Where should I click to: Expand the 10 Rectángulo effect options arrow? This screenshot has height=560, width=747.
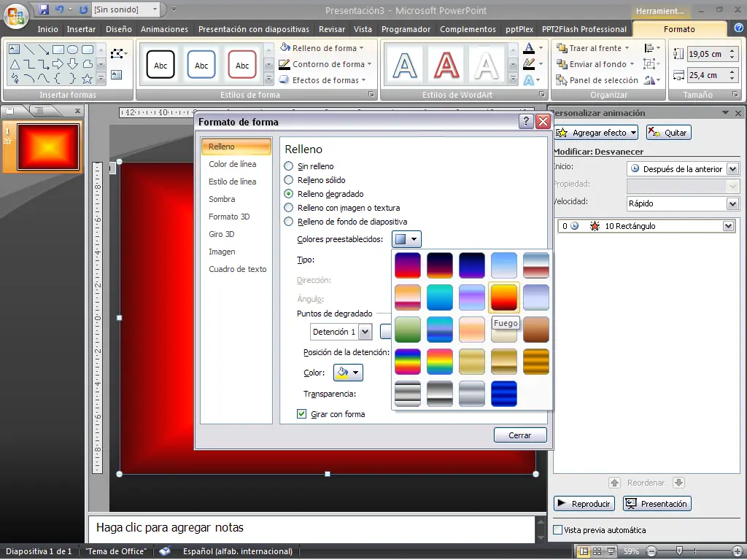pyautogui.click(x=729, y=226)
